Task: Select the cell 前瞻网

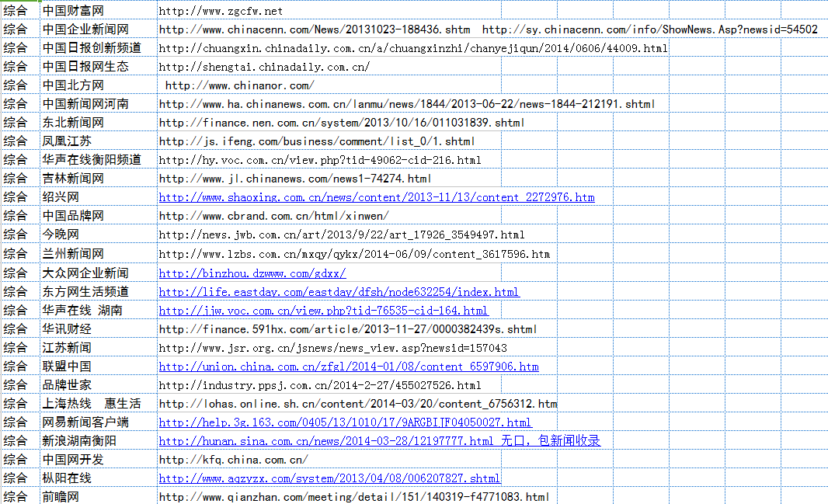Action: [x=98, y=496]
